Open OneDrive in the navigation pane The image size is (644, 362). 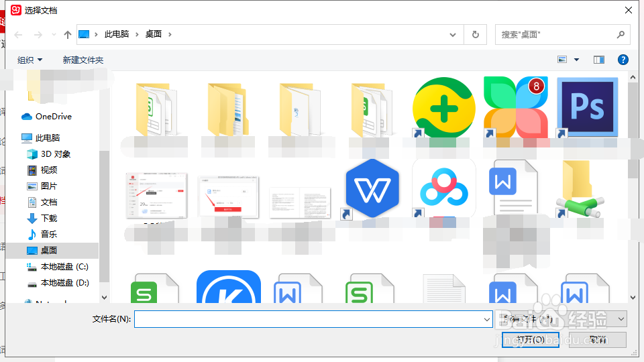point(46,117)
